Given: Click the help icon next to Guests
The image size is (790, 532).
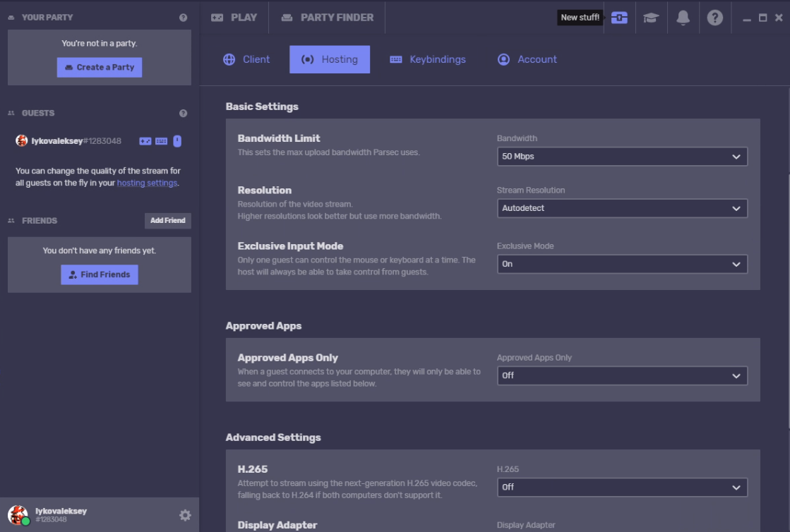Looking at the screenshot, I should (184, 114).
